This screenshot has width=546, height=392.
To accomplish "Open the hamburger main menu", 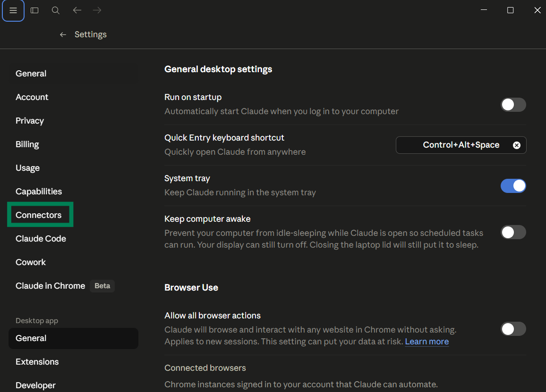I will coord(13,10).
